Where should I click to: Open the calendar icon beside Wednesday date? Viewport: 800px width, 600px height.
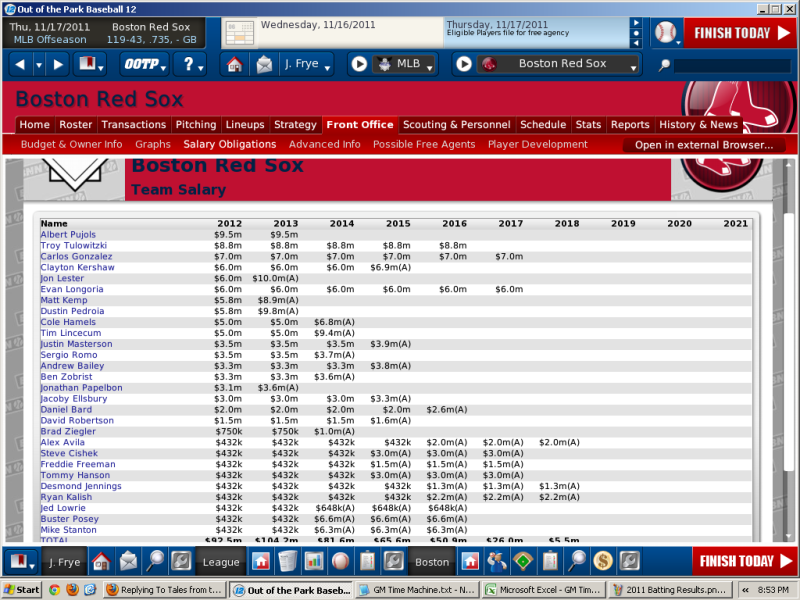coord(240,33)
